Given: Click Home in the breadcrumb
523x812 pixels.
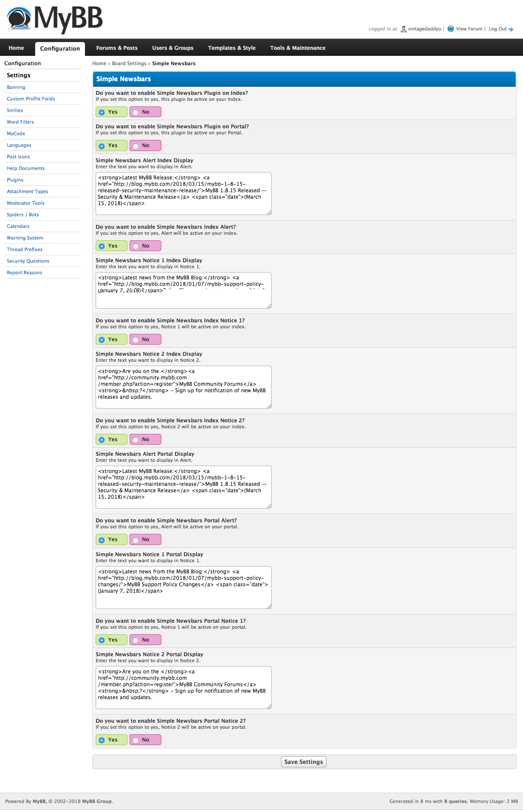Looking at the screenshot, I should (99, 64).
